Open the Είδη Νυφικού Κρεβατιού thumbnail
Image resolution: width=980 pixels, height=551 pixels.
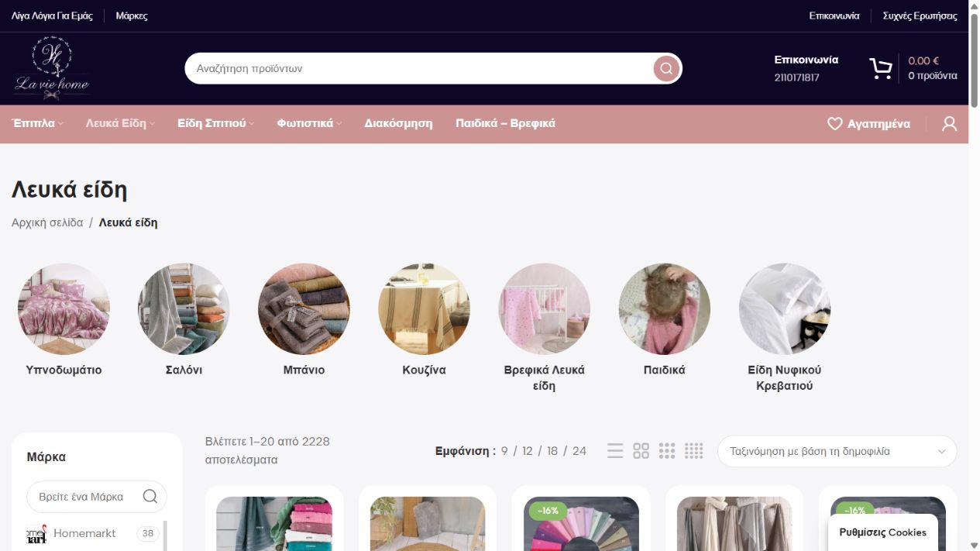point(785,308)
